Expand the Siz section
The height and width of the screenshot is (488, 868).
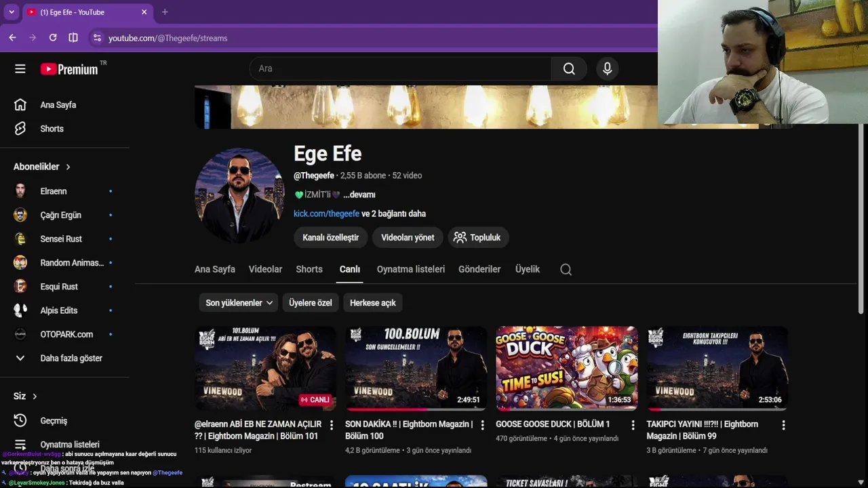pyautogui.click(x=25, y=396)
